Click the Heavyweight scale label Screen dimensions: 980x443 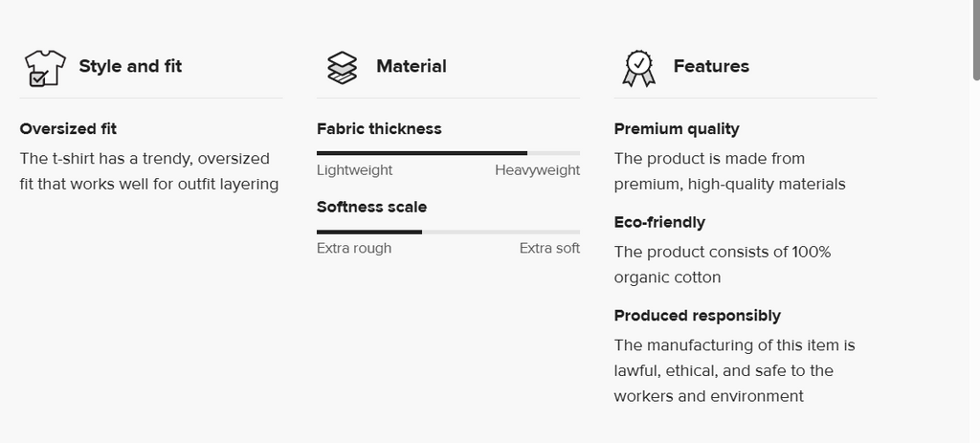click(x=537, y=170)
